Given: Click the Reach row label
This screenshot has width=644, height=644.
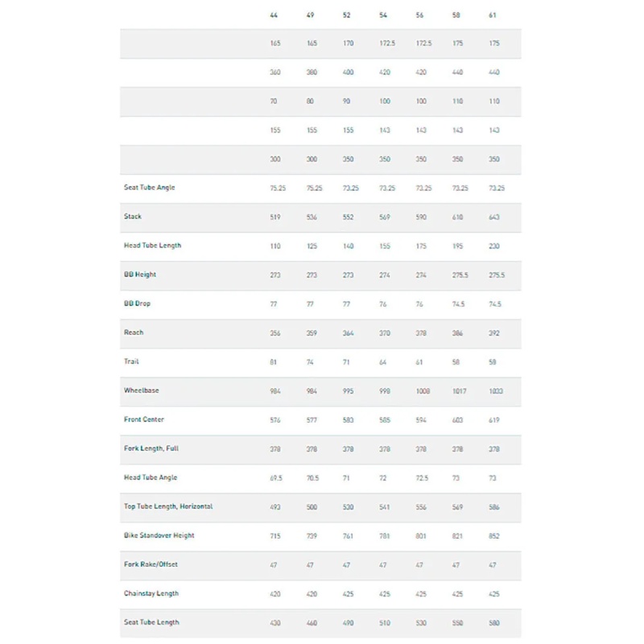Looking at the screenshot, I should coord(134,332).
